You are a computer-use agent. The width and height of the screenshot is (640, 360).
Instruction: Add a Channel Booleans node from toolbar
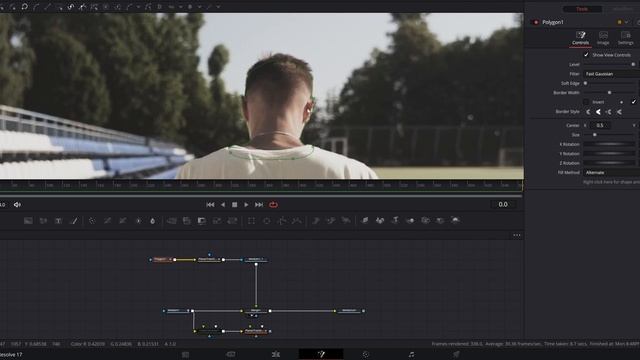pos(187,221)
